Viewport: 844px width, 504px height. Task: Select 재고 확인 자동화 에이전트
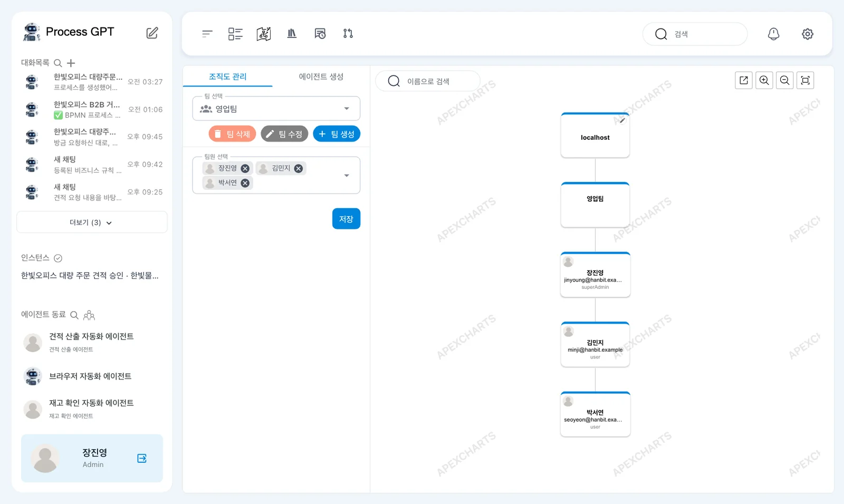click(x=92, y=409)
